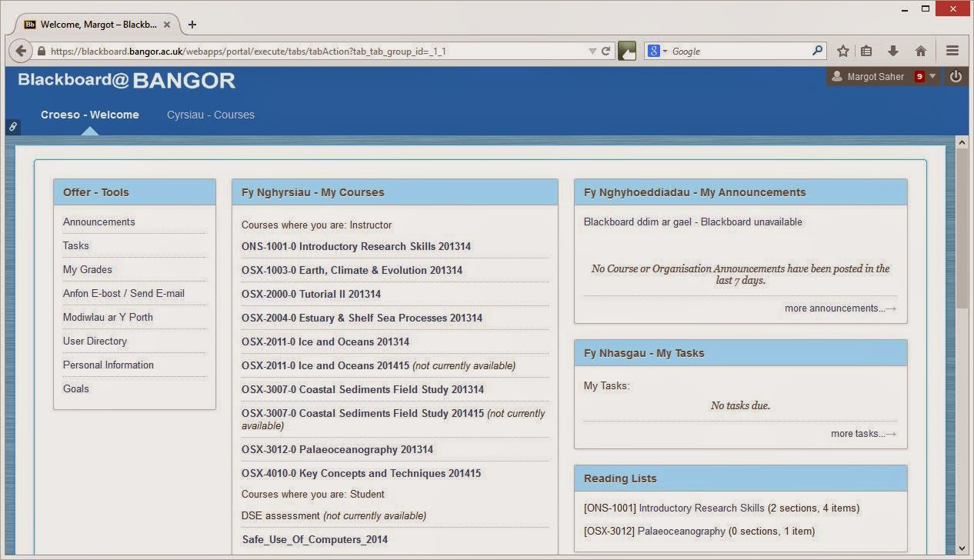The height and width of the screenshot is (560, 974).
Task: Click more tasks link
Action: (863, 433)
